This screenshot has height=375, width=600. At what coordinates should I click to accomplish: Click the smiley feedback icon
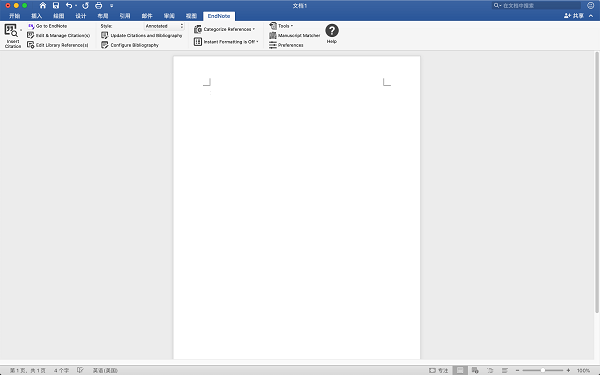590,5
